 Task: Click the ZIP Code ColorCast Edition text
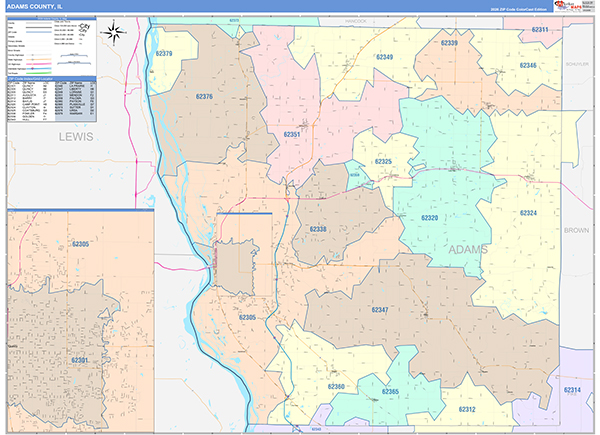518,9
